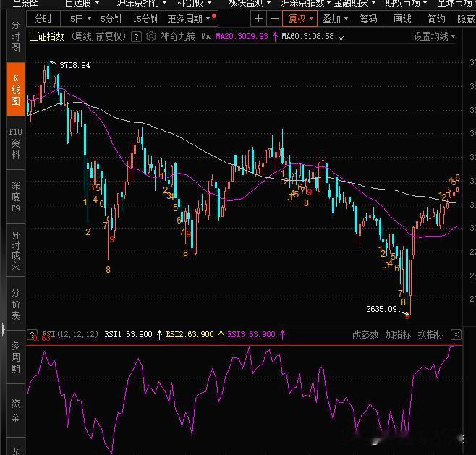Image resolution: width=476 pixels, height=455 pixels.
Task: Open 深度F9 sidebar tab
Action: coord(15,197)
